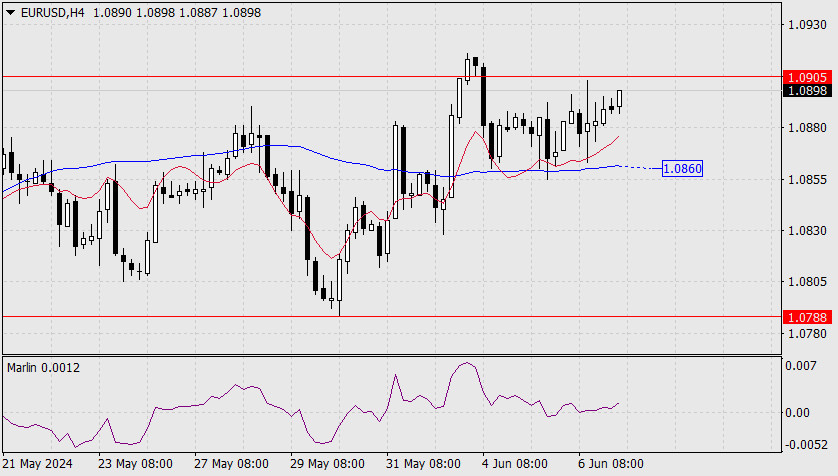This screenshot has width=838, height=476.
Task: Click the 1.0880 price scale value
Action: 807,128
